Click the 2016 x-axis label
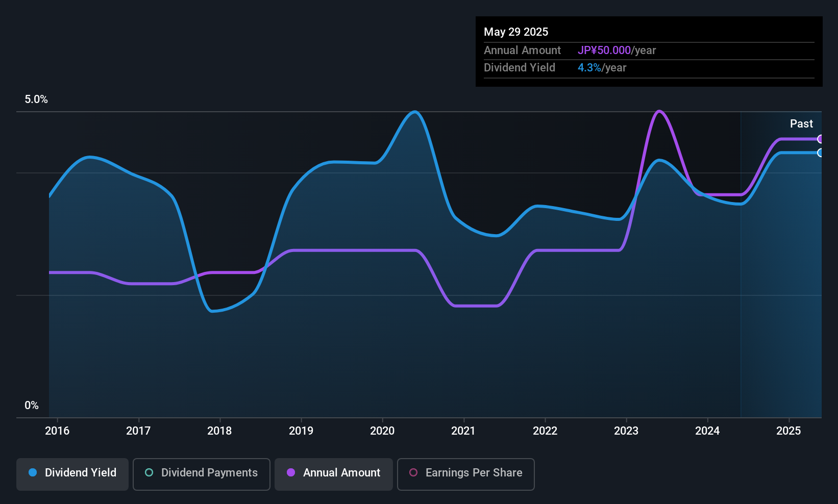 coord(57,431)
